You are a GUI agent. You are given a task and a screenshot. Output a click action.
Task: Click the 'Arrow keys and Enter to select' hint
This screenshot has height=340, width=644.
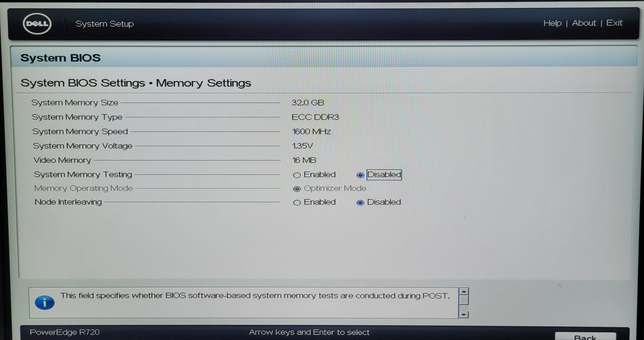click(x=309, y=332)
